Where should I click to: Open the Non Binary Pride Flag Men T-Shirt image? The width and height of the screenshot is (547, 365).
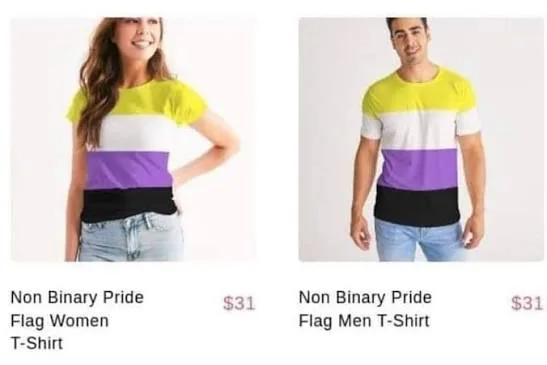422,140
